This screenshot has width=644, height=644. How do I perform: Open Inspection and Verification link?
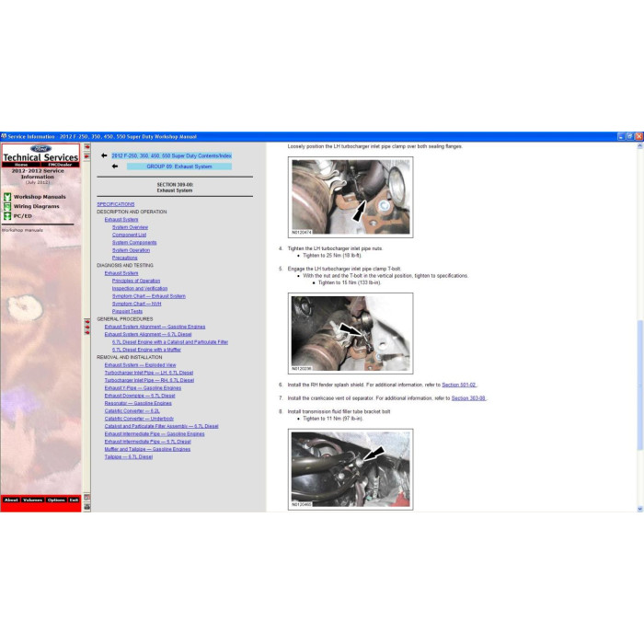click(139, 288)
